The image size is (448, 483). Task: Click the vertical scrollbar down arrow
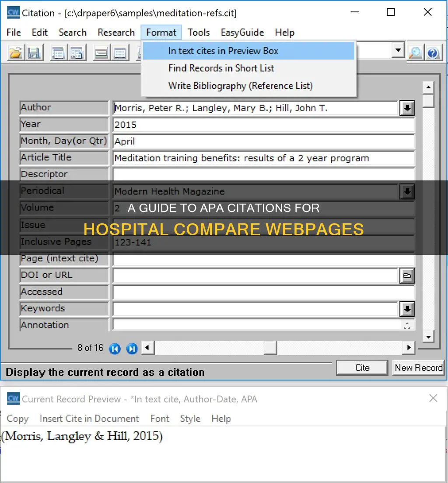coord(428,337)
